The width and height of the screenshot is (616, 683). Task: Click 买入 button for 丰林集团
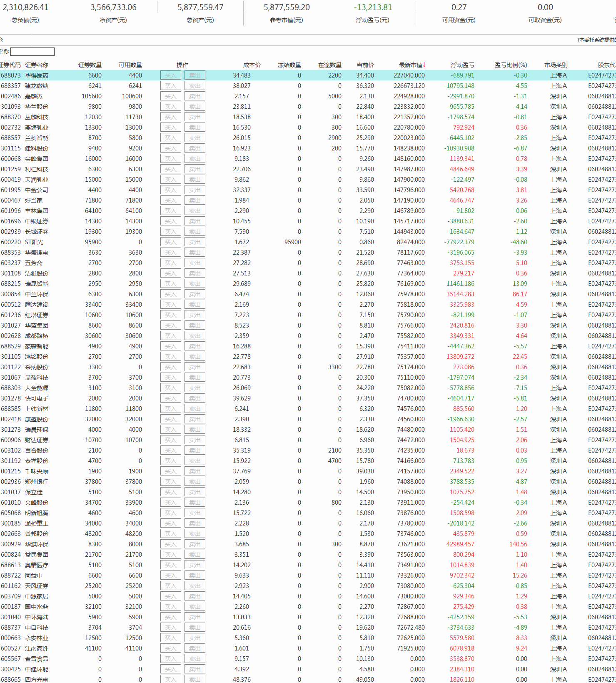(x=171, y=211)
